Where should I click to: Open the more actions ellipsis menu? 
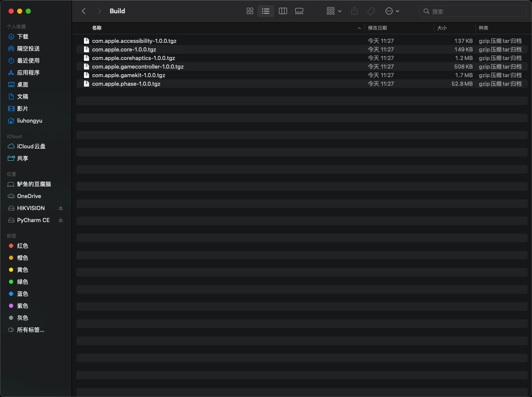point(392,11)
